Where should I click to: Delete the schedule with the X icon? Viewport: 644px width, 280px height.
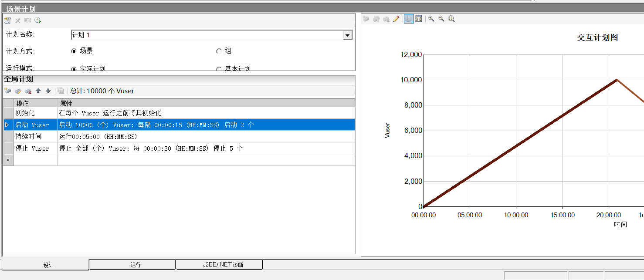[x=17, y=20]
